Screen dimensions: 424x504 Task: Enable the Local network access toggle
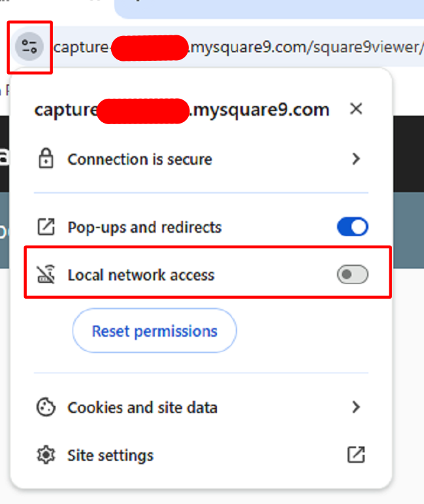pos(353,275)
